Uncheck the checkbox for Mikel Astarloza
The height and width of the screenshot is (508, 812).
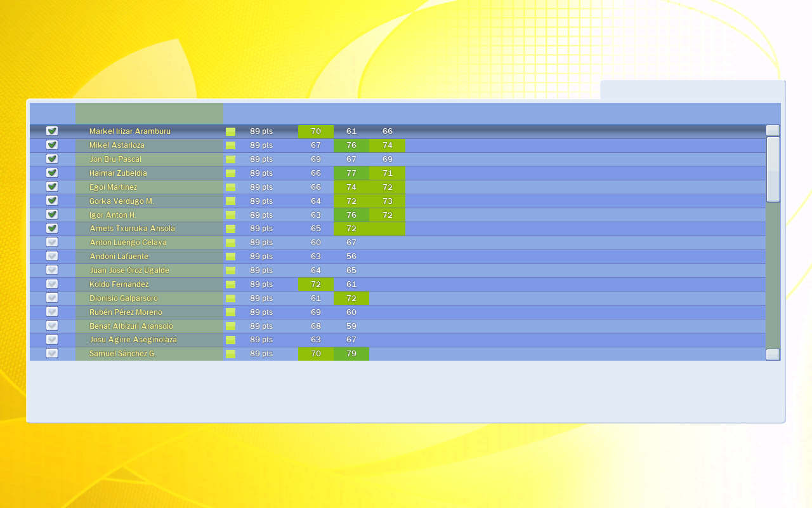coord(52,145)
